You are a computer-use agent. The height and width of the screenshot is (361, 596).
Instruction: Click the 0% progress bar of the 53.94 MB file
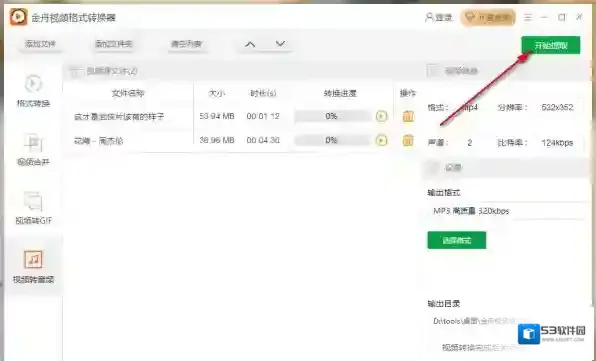click(332, 116)
